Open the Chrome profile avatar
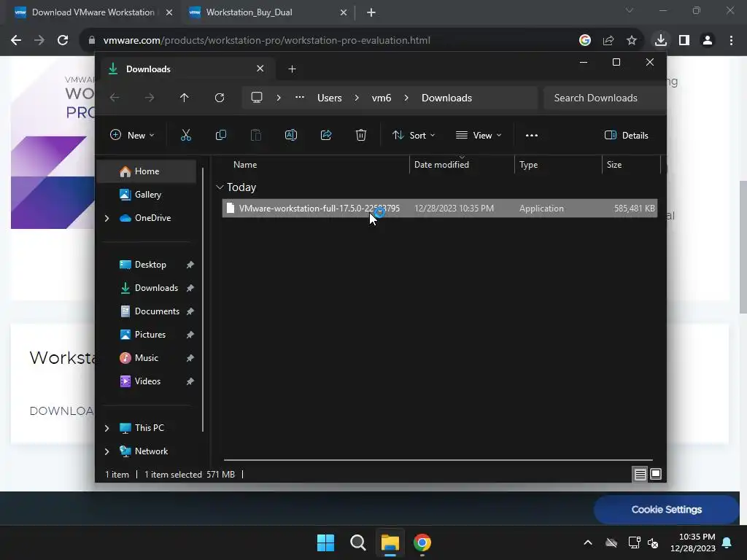The height and width of the screenshot is (560, 747). 708,40
